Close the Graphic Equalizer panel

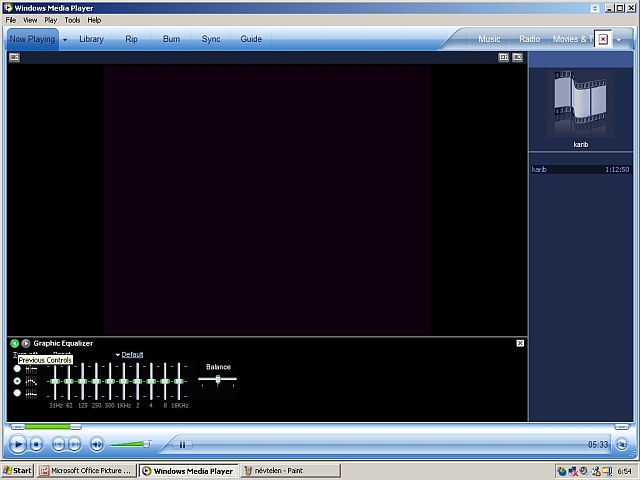(520, 343)
